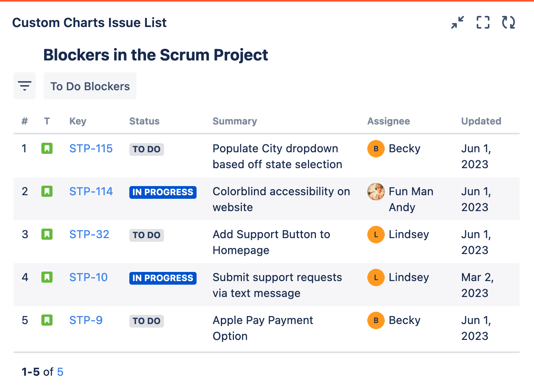Sort by the Status column header
This screenshot has height=392, width=534.
(144, 121)
